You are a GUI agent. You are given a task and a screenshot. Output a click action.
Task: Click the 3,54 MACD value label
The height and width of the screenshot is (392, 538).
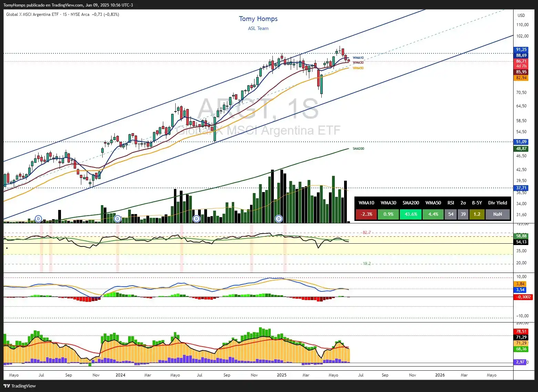tap(520, 290)
